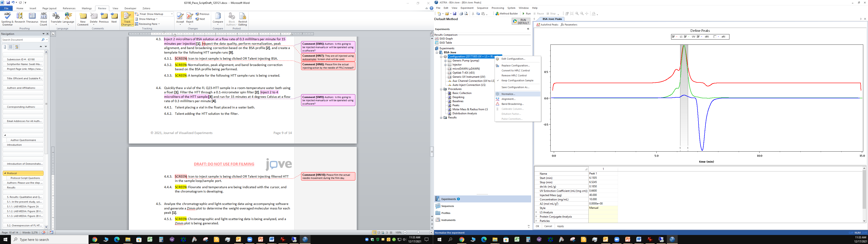Expand the Results tree node
The height and width of the screenshot is (244, 868).
pyautogui.click(x=441, y=118)
